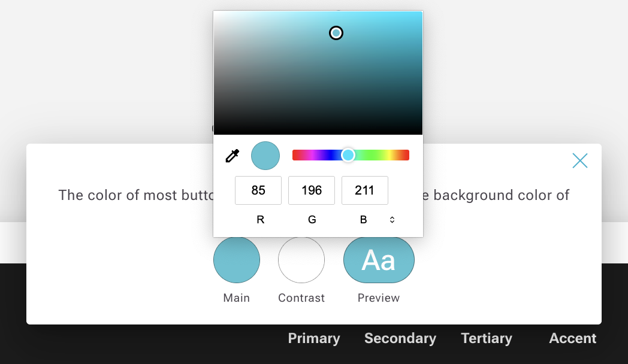Viewport: 628px width, 364px height.
Task: Click the hue slider thumb
Action: [x=348, y=156]
